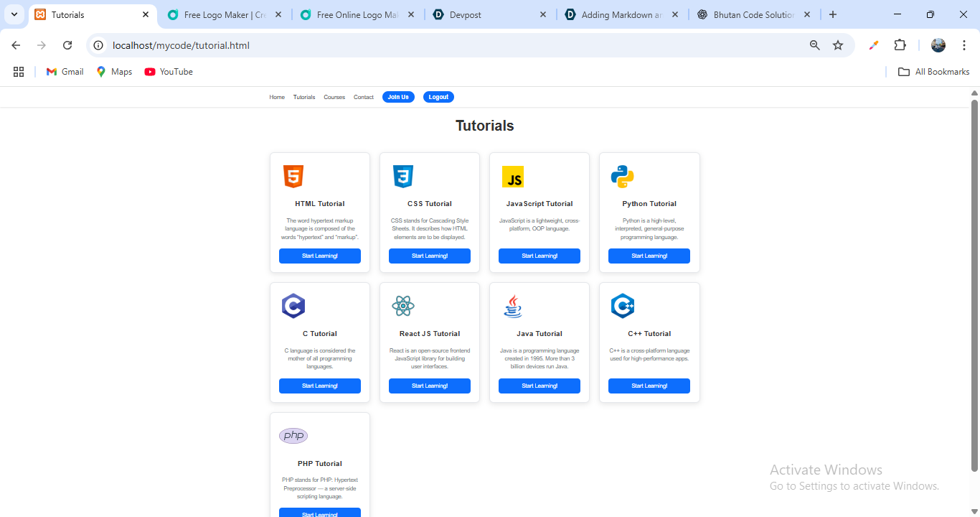Open the Extensions puzzle icon
The width and height of the screenshot is (980, 517).
tap(900, 45)
